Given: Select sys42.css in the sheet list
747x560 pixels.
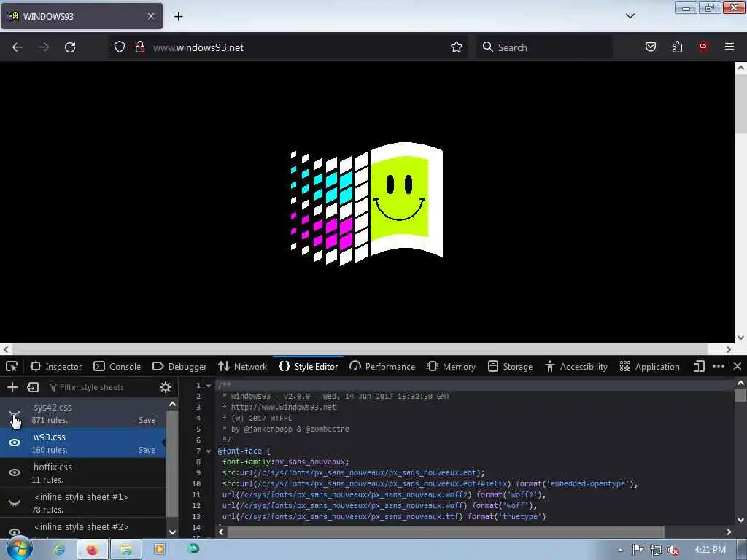Looking at the screenshot, I should [x=83, y=413].
